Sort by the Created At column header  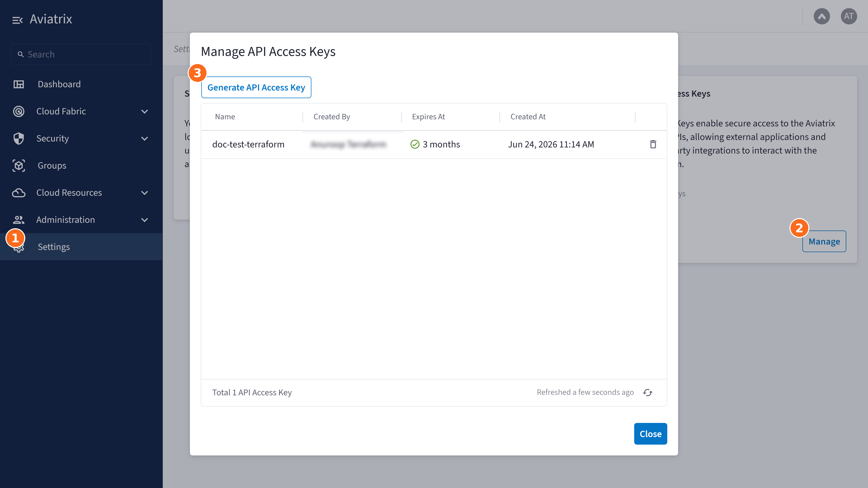tap(528, 117)
